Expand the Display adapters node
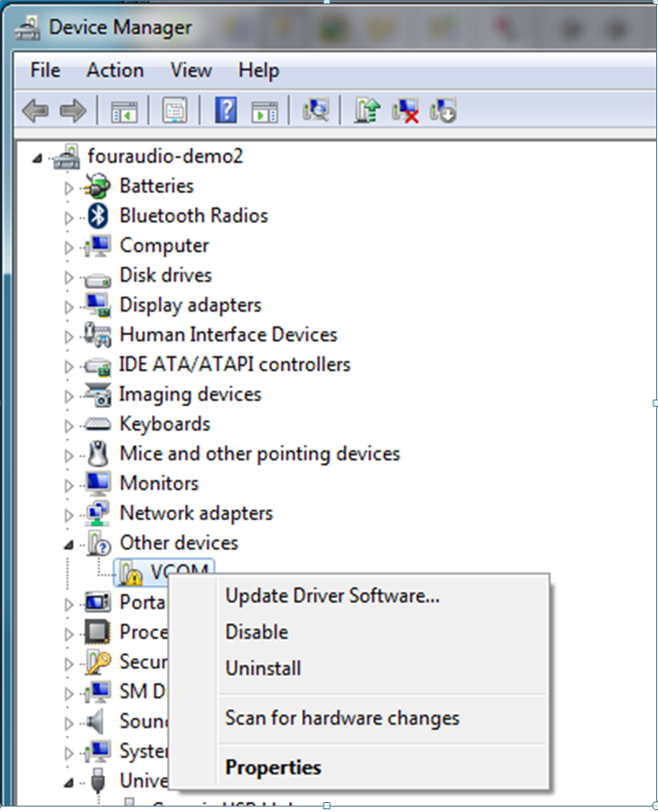The height and width of the screenshot is (812, 658). 69,306
